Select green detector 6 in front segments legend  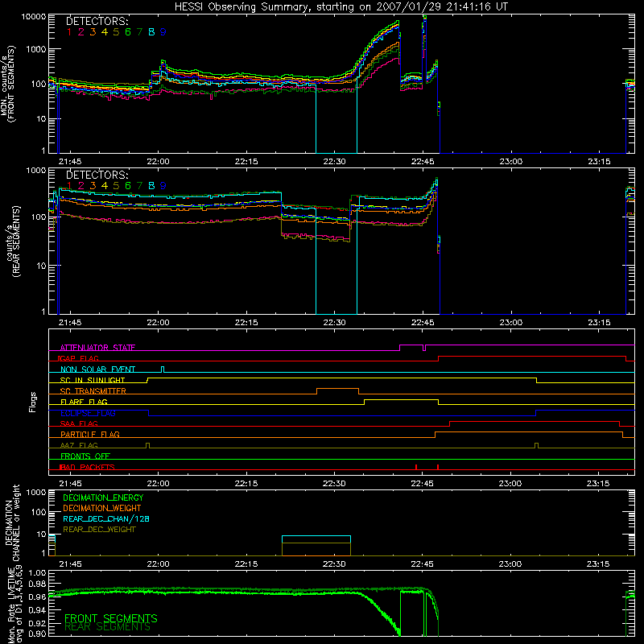click(x=128, y=32)
